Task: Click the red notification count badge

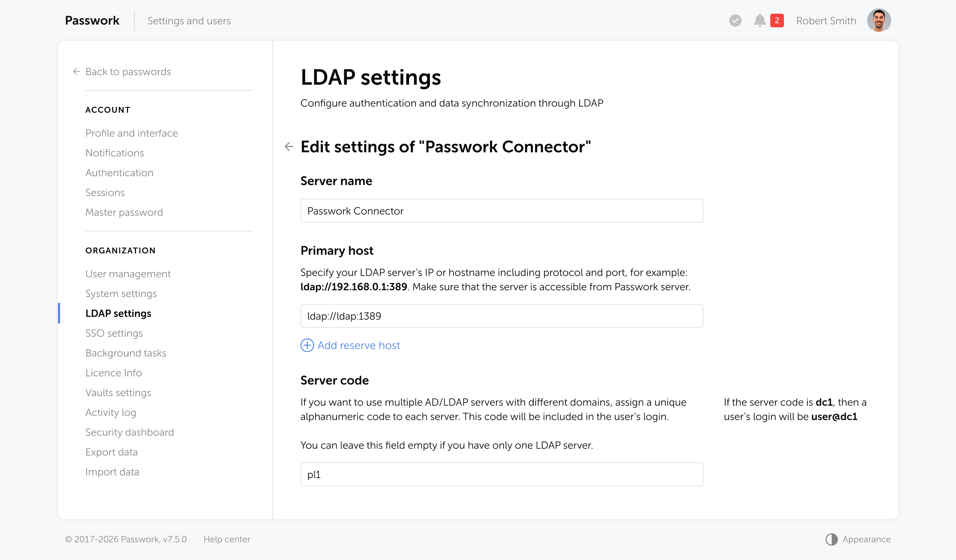Action: click(776, 20)
